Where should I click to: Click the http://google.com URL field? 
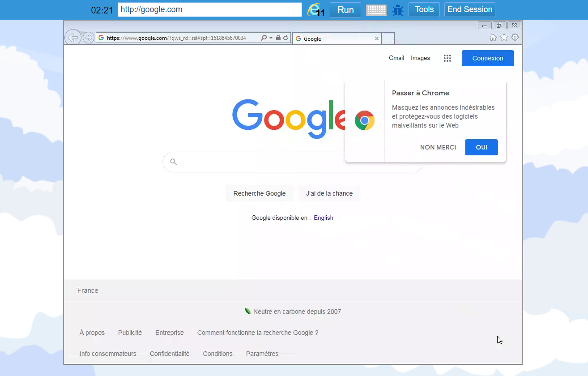[210, 9]
